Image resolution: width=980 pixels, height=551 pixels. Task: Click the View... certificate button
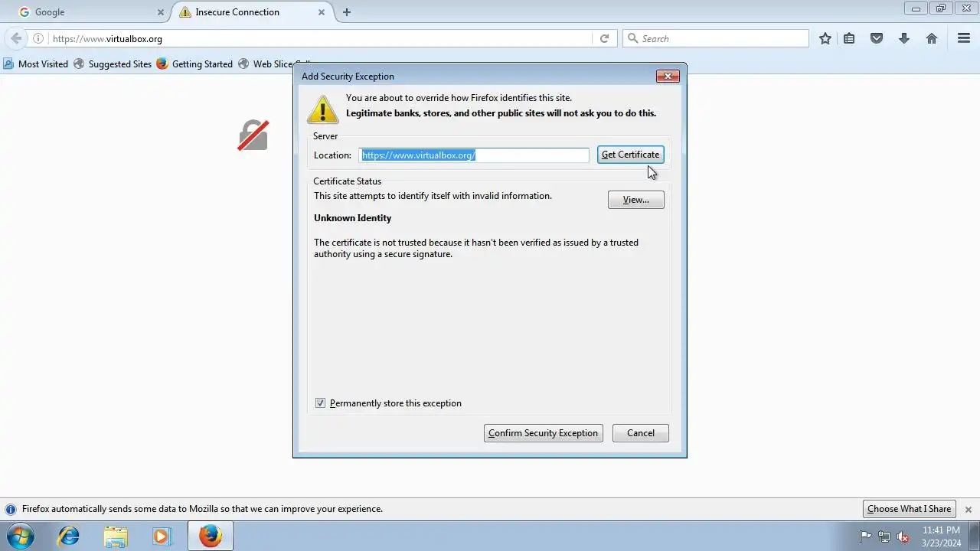coord(635,200)
